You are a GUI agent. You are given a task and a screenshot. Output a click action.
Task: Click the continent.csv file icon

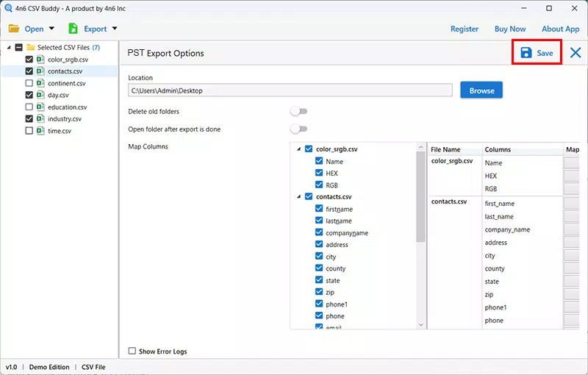(x=40, y=83)
